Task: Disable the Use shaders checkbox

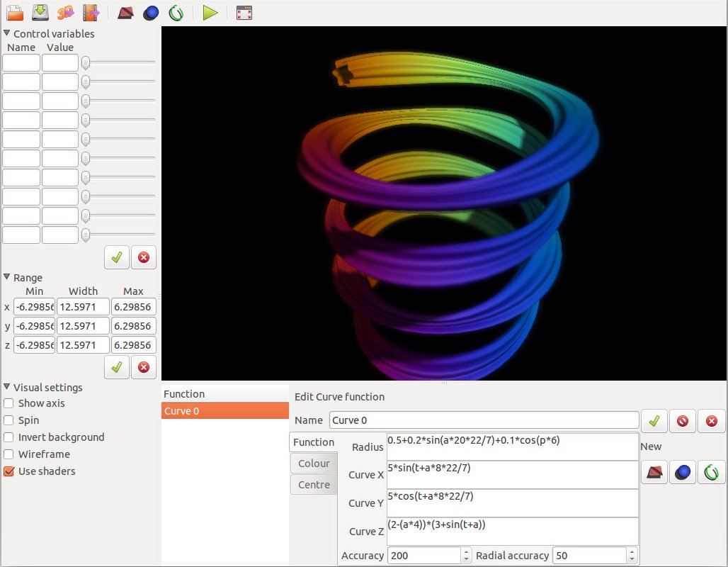Action: (8, 471)
